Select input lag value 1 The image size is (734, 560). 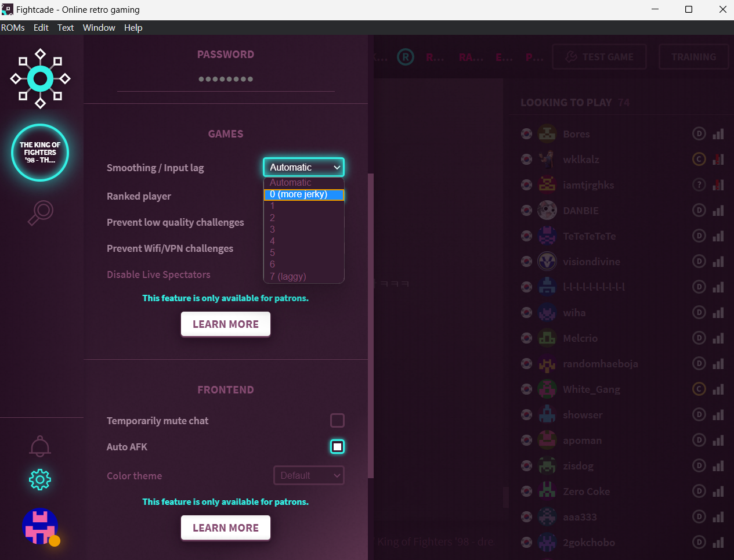(x=304, y=206)
